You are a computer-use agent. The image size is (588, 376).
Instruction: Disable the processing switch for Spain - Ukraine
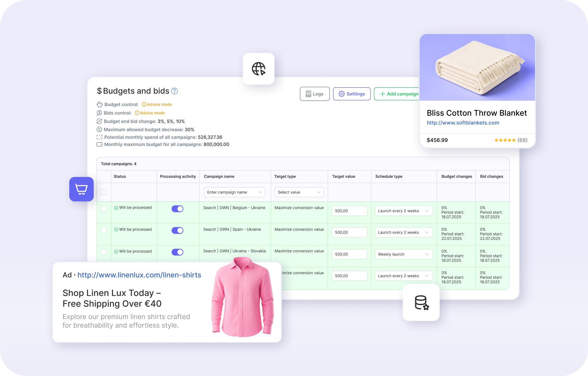[x=177, y=230]
